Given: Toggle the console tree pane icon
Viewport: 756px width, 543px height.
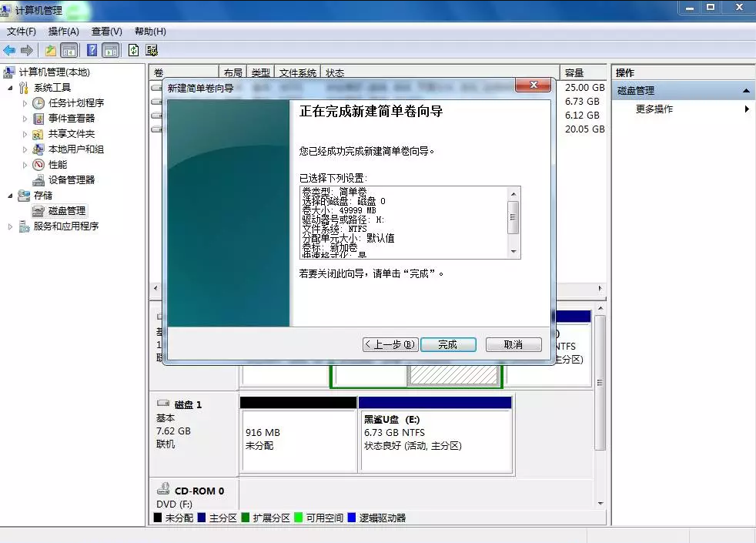Looking at the screenshot, I should pyautogui.click(x=70, y=50).
